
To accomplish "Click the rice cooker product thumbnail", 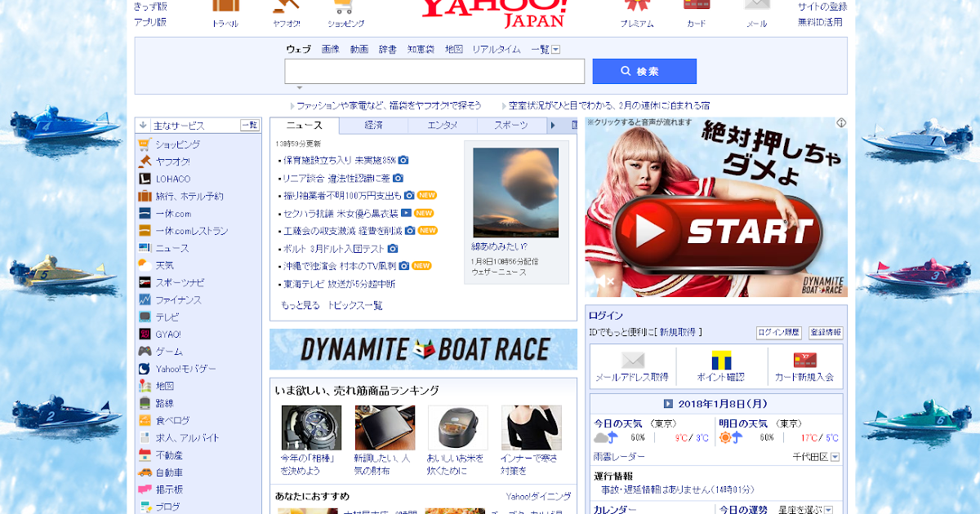I will click(x=458, y=428).
